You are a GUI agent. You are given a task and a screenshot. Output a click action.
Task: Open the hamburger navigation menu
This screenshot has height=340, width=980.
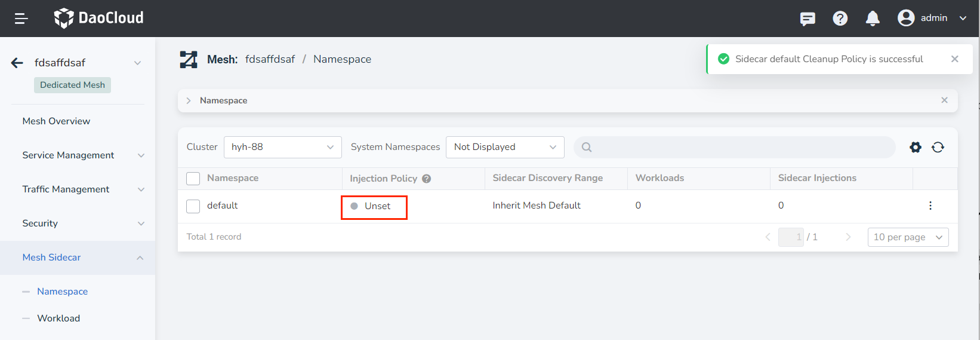pos(21,19)
